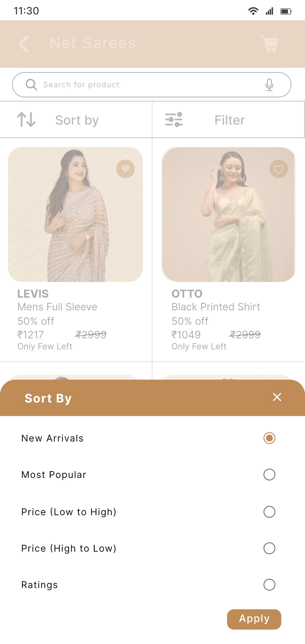Tap the back arrow beside Net Sarees
Image resolution: width=305 pixels, height=644 pixels.
point(24,44)
